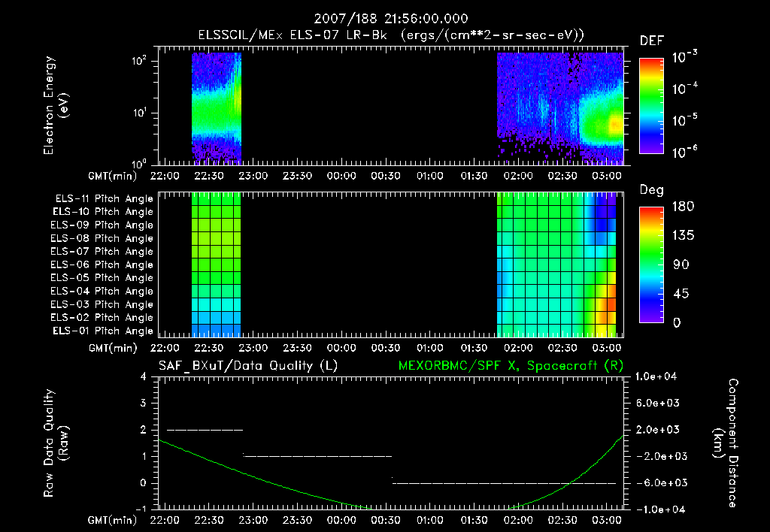Click the data quality line segment at level 2
770x532 pixels.
[205, 430]
